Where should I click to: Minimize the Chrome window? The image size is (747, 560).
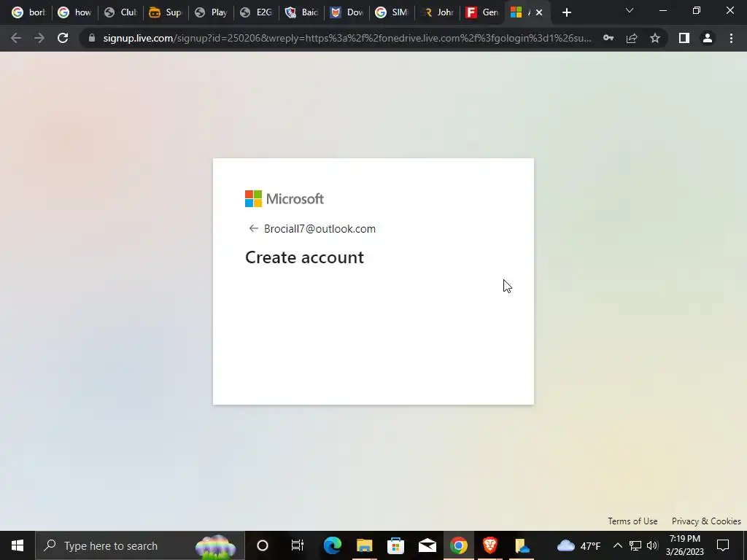[x=662, y=10]
